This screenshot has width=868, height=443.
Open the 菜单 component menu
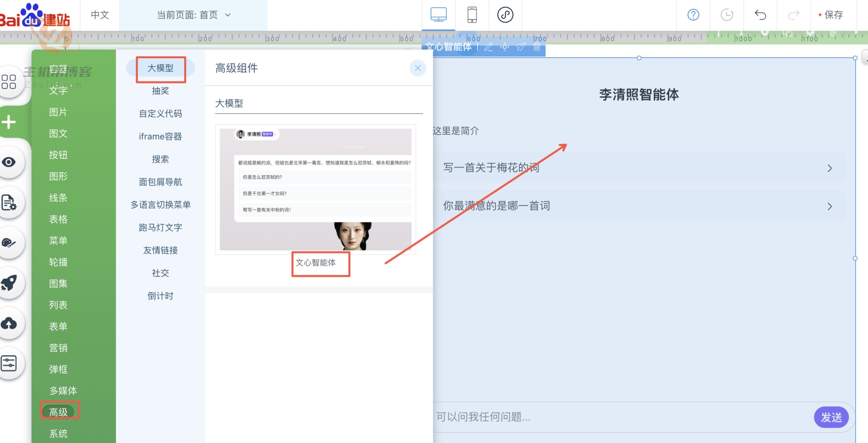point(58,240)
